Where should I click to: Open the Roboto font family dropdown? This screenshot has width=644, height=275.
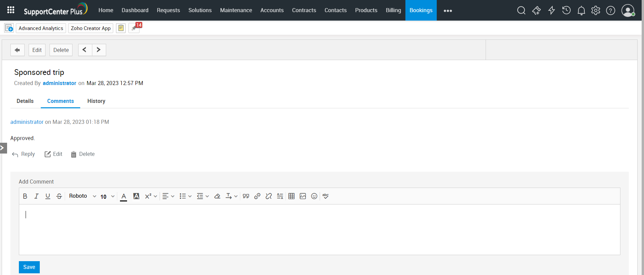(83, 196)
